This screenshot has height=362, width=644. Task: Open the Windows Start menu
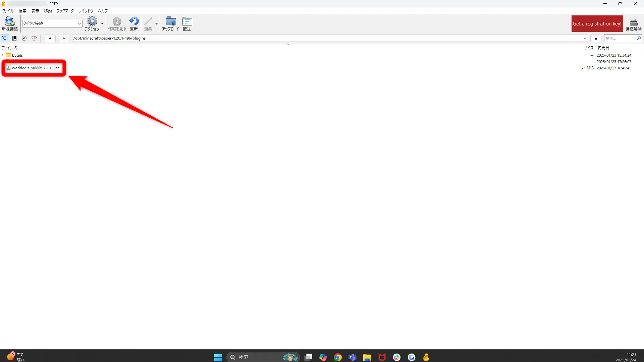click(218, 357)
